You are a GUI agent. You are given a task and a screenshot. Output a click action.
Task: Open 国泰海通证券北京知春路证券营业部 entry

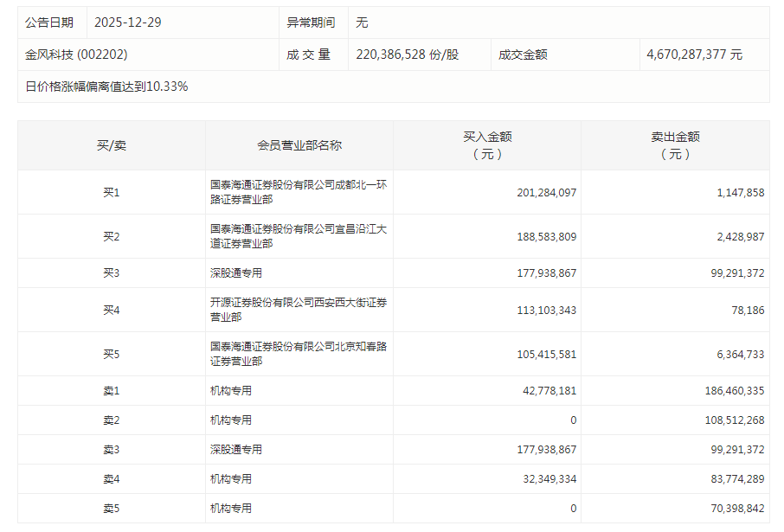coord(298,354)
